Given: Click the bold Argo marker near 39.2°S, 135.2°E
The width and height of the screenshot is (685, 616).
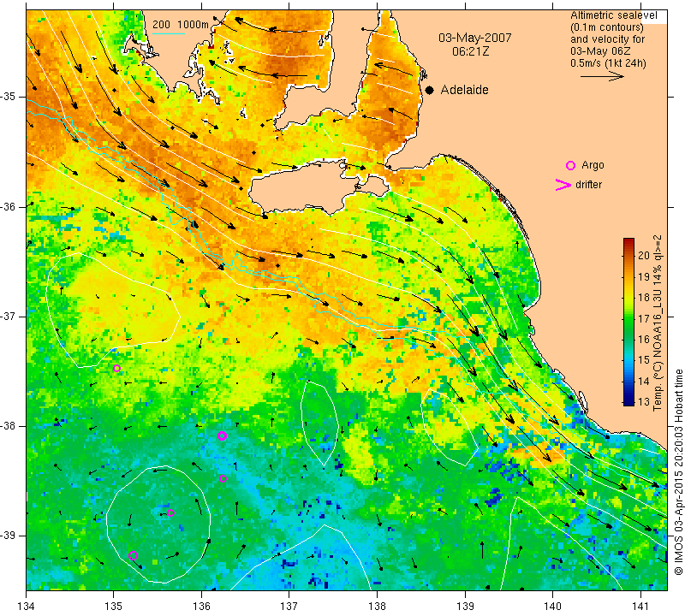Looking at the screenshot, I should coord(134,556).
